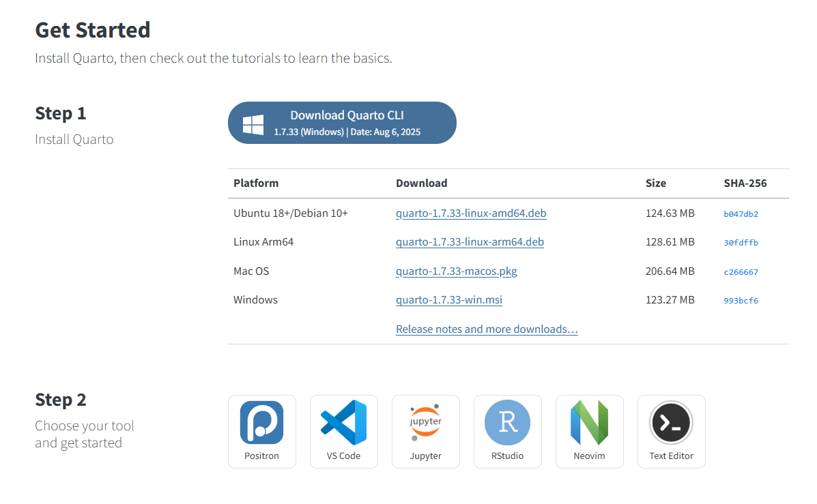The image size is (817, 504).
Task: Copy the b047db2 SHA-256 checksum
Action: [741, 214]
